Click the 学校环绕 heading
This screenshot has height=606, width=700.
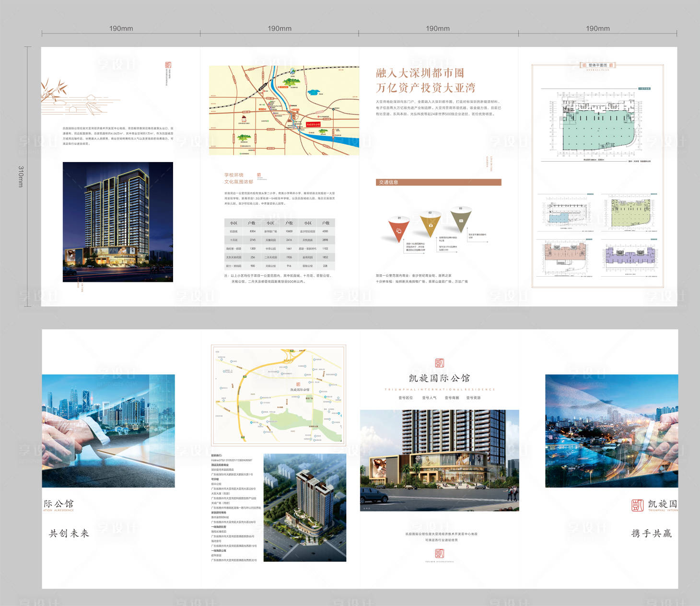[234, 175]
